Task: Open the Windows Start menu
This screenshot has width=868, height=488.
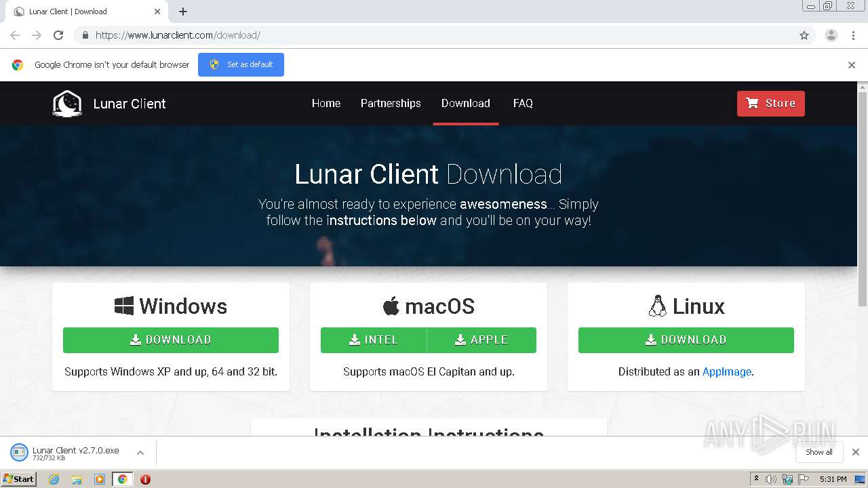Action: pos(18,479)
